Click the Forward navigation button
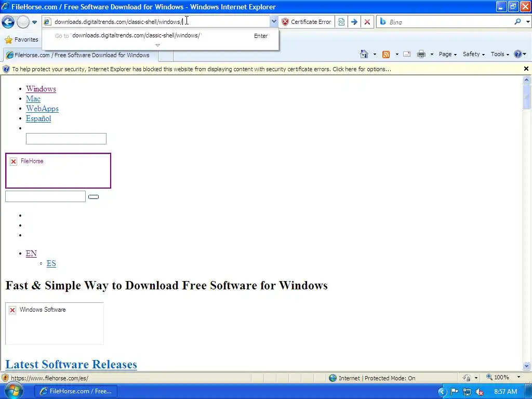 pyautogui.click(x=23, y=22)
